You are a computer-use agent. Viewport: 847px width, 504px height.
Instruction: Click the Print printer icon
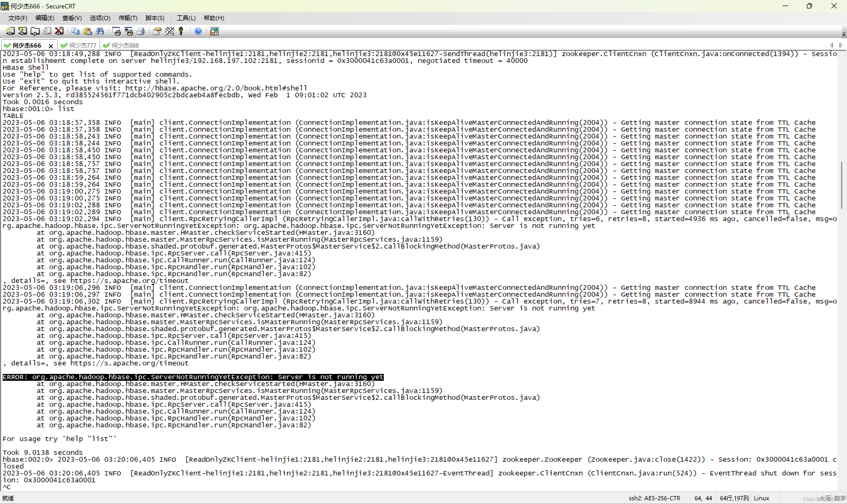(x=141, y=31)
